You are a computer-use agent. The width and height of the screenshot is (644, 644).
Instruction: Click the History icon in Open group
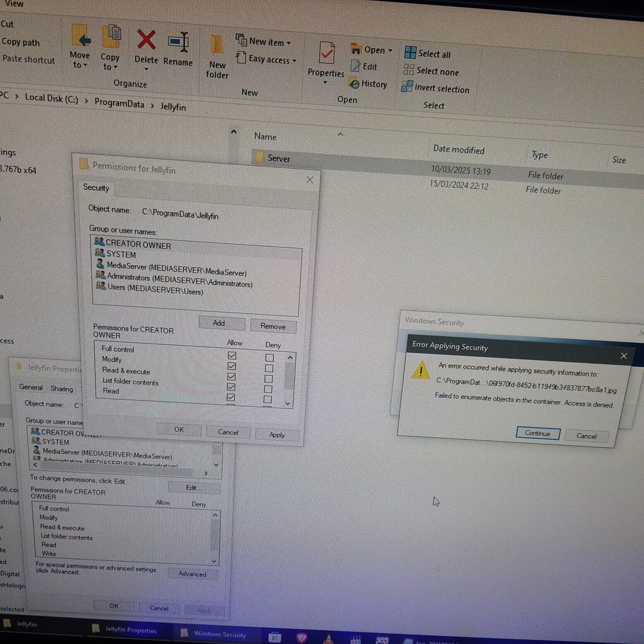pyautogui.click(x=355, y=84)
